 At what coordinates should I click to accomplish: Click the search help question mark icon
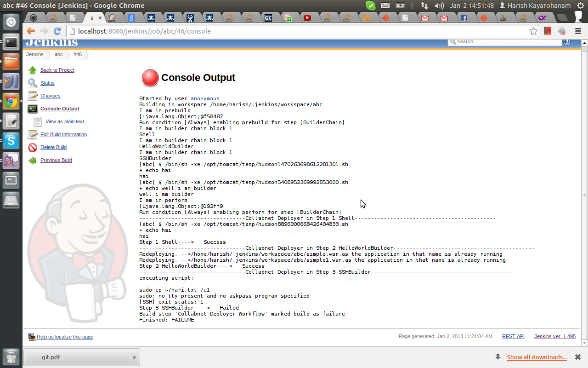click(x=566, y=42)
